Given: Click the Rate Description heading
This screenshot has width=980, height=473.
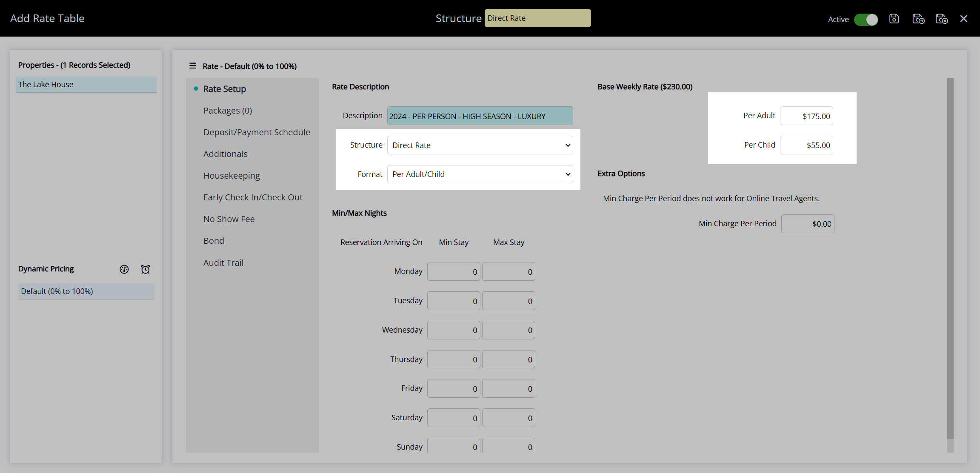Looking at the screenshot, I should 360,87.
